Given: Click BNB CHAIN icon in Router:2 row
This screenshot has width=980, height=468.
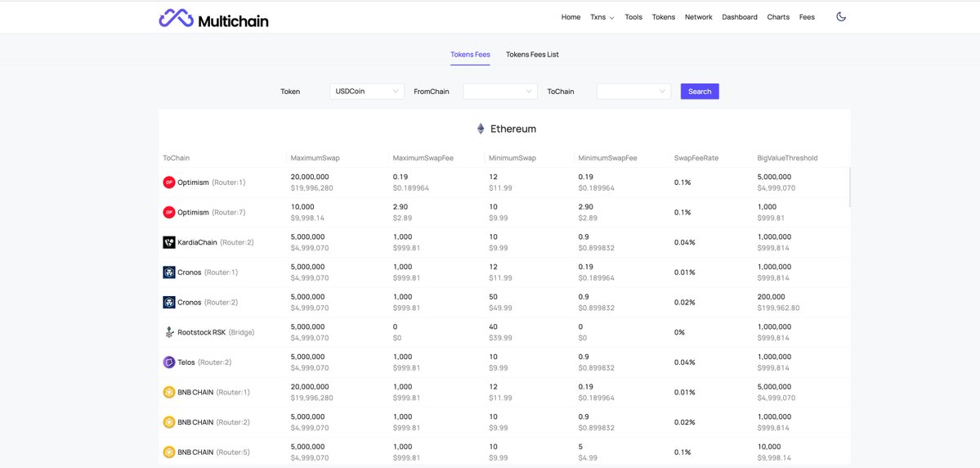Looking at the screenshot, I should 168,422.
